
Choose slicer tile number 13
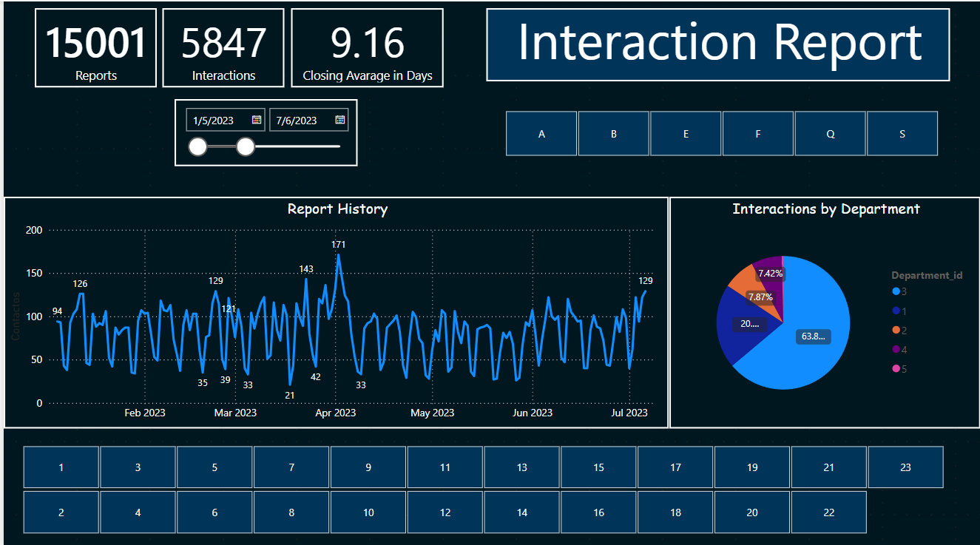tap(522, 467)
